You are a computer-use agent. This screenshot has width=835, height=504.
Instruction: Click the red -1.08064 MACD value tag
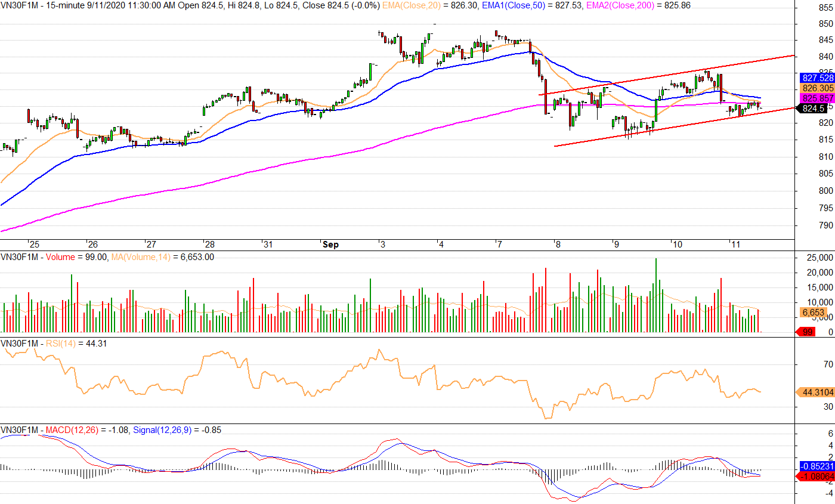(815, 477)
